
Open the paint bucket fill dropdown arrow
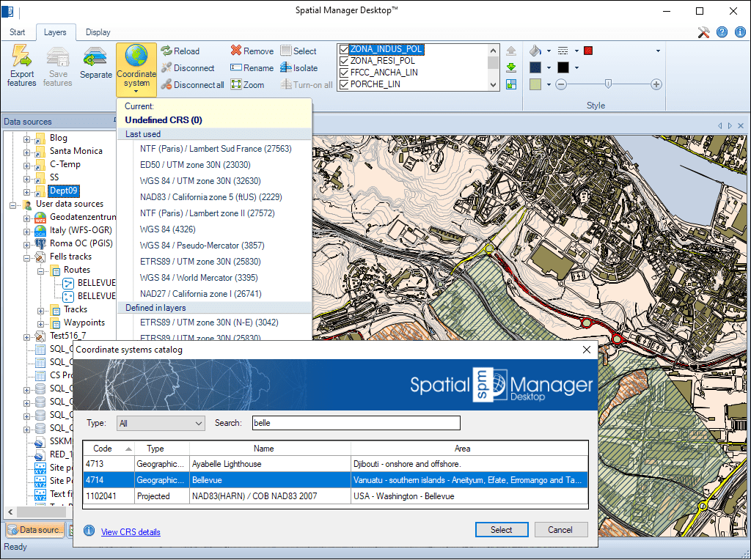[549, 51]
